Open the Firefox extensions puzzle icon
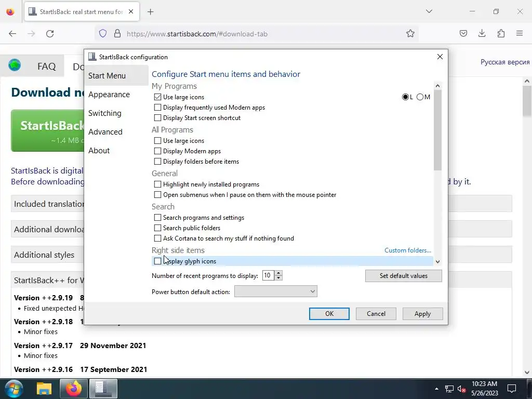Image resolution: width=532 pixels, height=399 pixels. [501, 34]
